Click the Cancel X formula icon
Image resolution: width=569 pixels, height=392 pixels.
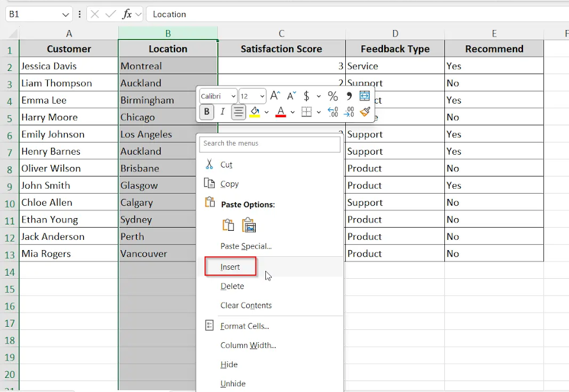[x=95, y=14]
